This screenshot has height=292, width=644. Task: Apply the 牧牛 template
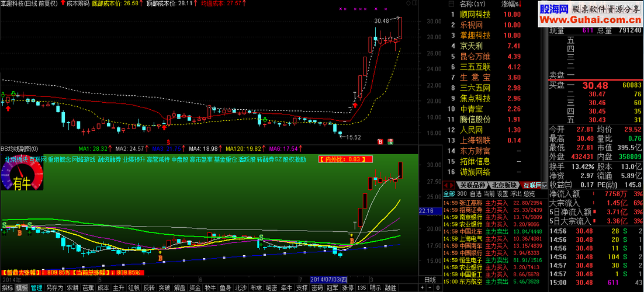tap(210, 287)
